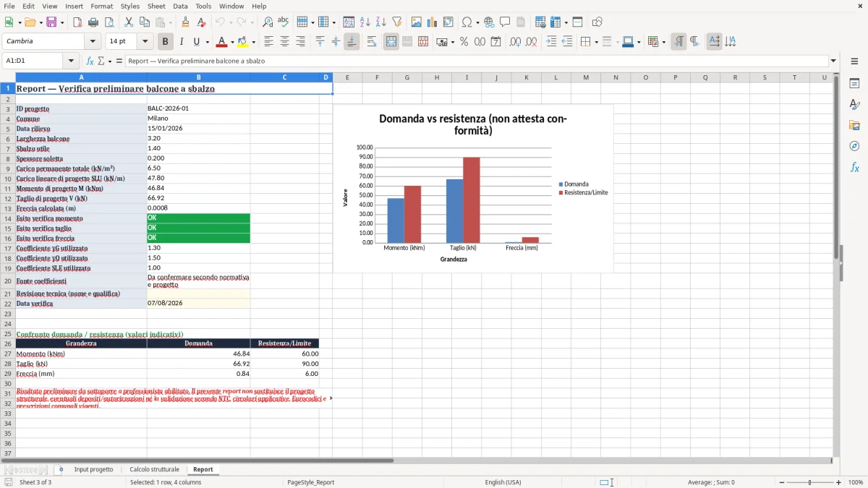Screen dimensions: 868x488
Task: Undo the last action
Action: [x=220, y=22]
